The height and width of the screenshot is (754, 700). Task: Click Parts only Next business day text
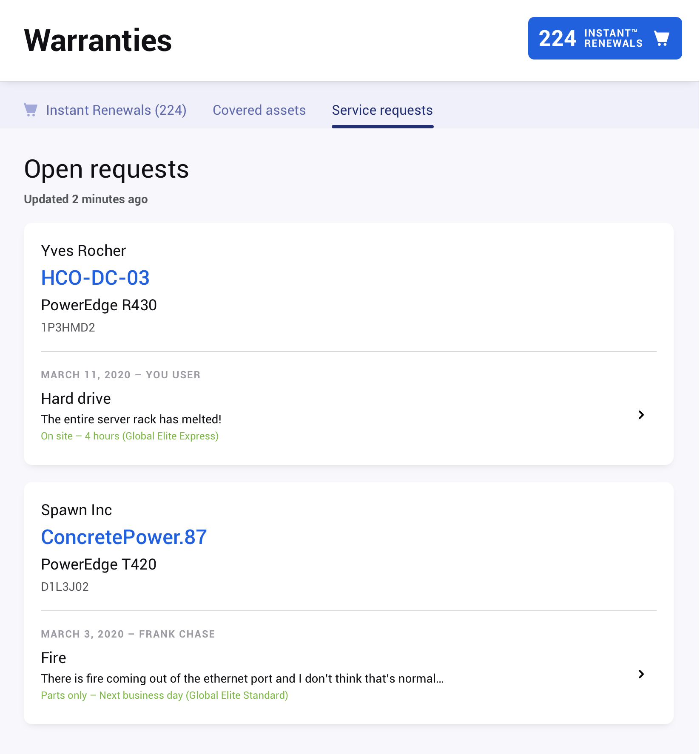coord(165,695)
